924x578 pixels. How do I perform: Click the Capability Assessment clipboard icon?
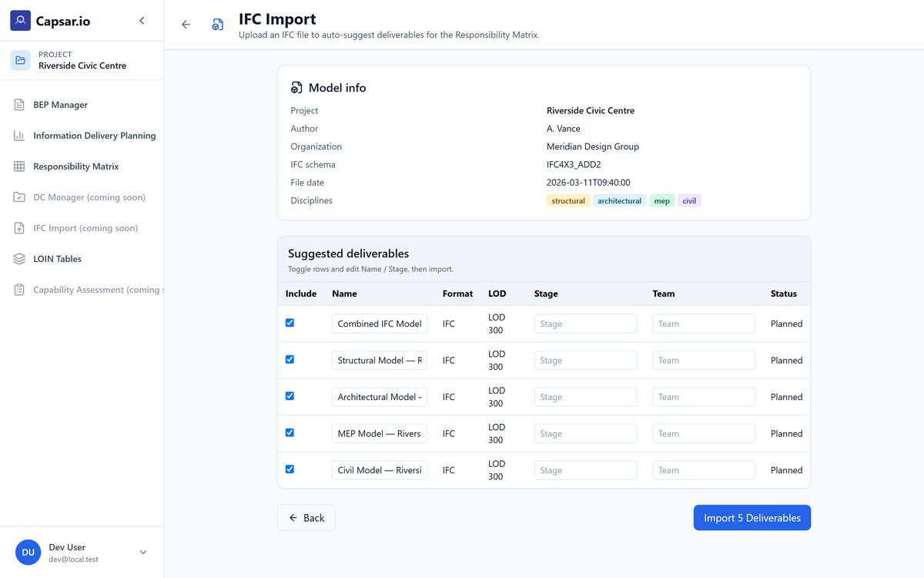pyautogui.click(x=19, y=290)
